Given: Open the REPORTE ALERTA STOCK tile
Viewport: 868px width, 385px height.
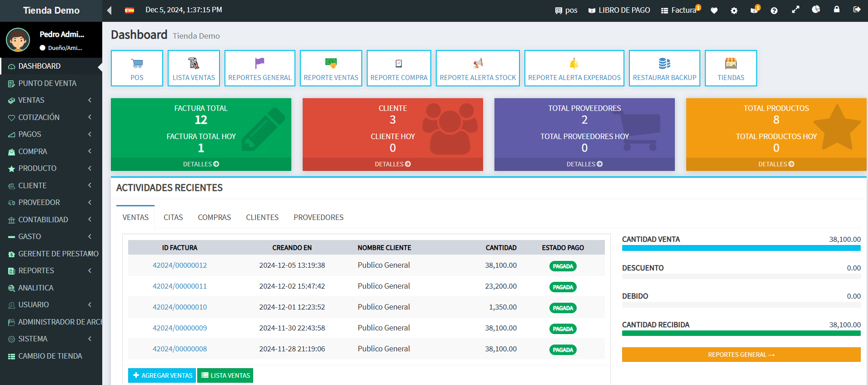Looking at the screenshot, I should [x=478, y=68].
